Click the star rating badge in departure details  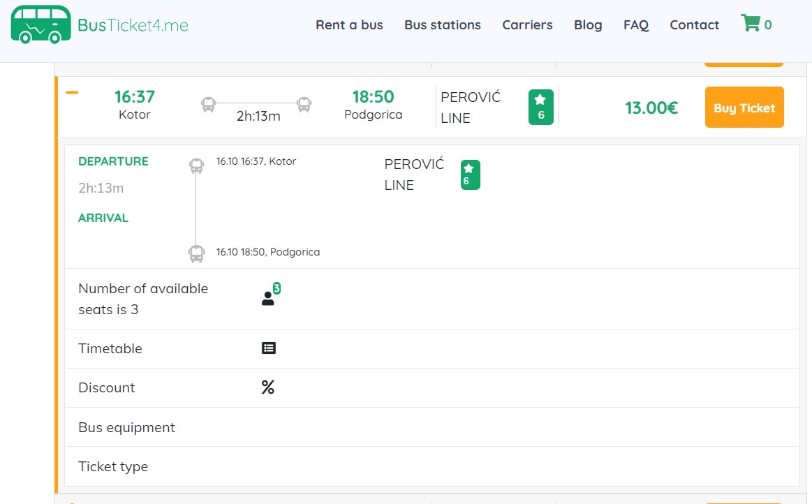click(470, 175)
